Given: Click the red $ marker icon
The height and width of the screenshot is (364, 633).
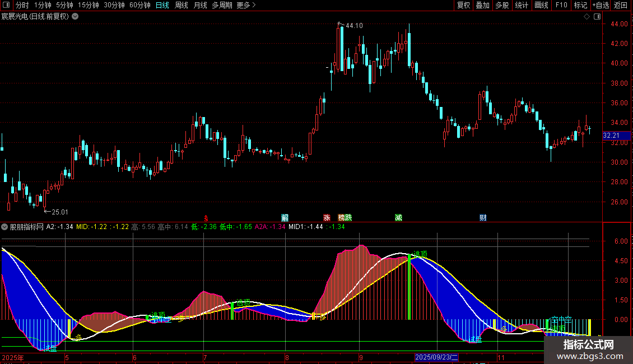Looking at the screenshot, I should [206, 218].
